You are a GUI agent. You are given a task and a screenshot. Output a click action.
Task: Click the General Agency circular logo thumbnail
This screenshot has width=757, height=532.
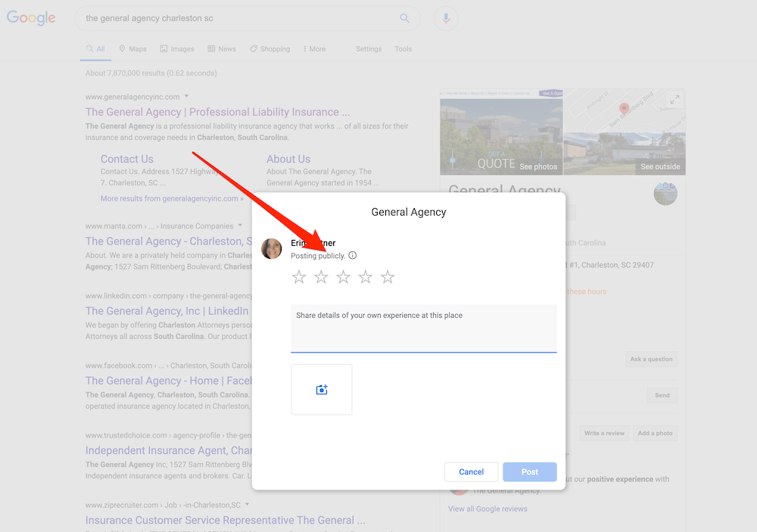665,194
